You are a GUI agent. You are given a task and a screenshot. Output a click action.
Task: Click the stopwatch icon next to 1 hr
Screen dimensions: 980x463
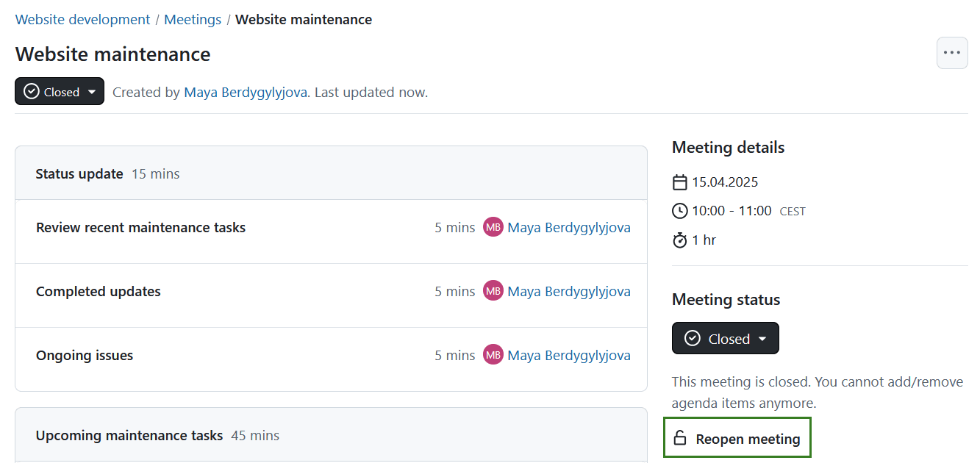coord(679,240)
